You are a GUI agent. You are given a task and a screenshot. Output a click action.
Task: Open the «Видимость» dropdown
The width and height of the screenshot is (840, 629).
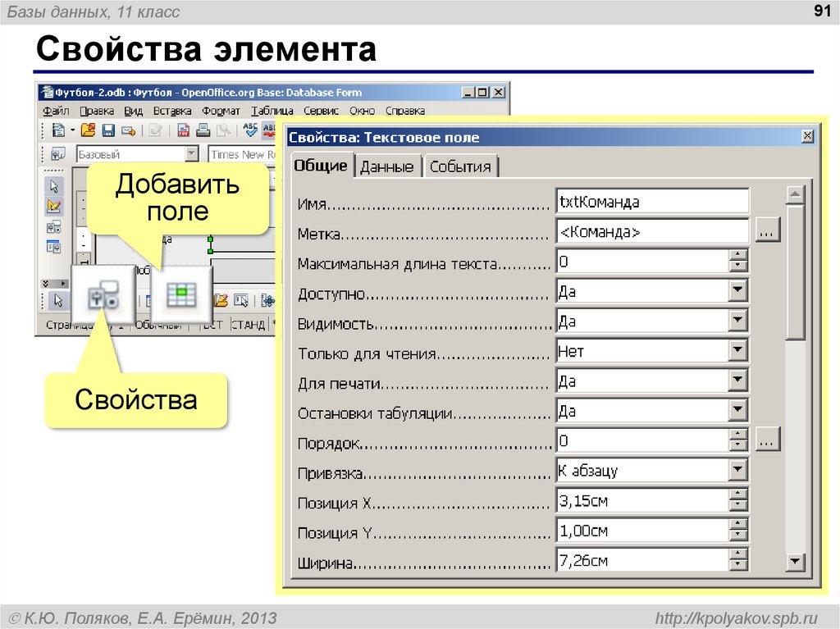[738, 320]
